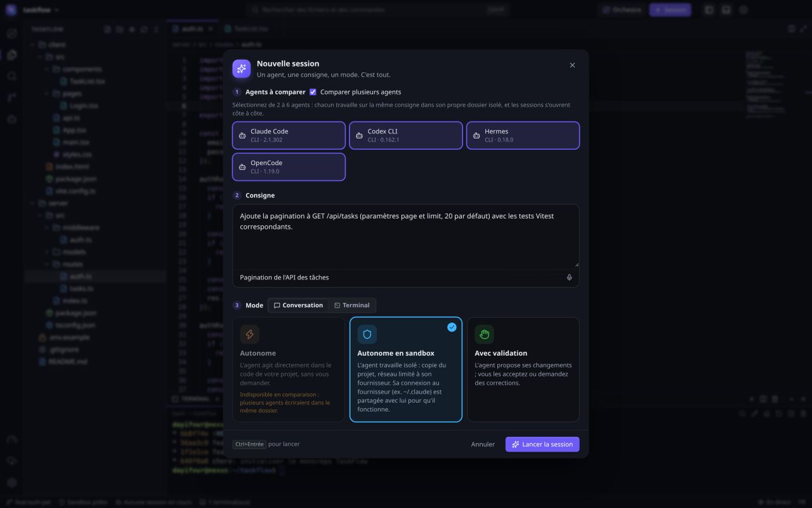Screen dimensions: 812x508
Task: Deselect the OpenCode agent card
Action: (289, 167)
